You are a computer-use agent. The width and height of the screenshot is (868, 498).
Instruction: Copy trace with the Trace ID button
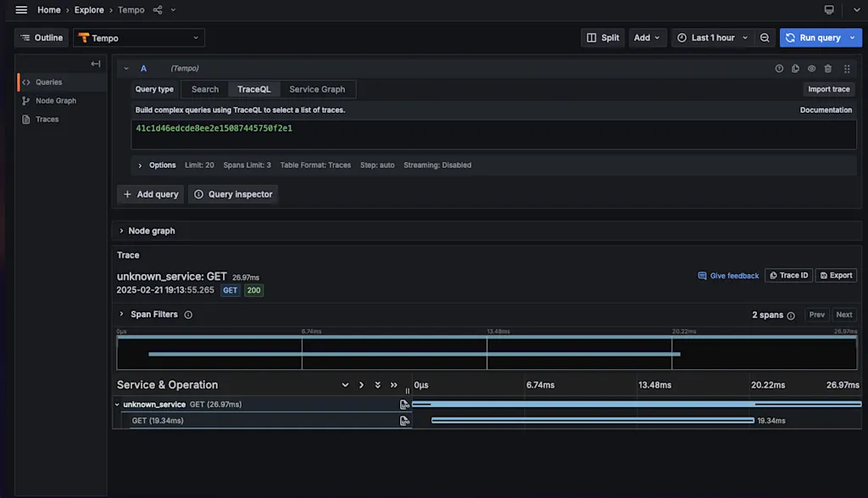point(788,276)
